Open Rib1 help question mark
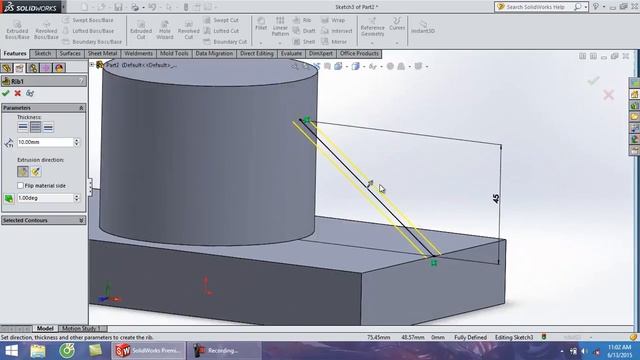 81,81
